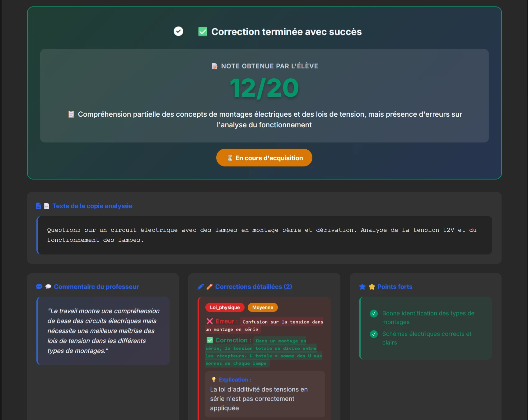528x420 pixels.
Task: Click the green check beside 'Schémas électriques corrects'
Action: [373, 334]
